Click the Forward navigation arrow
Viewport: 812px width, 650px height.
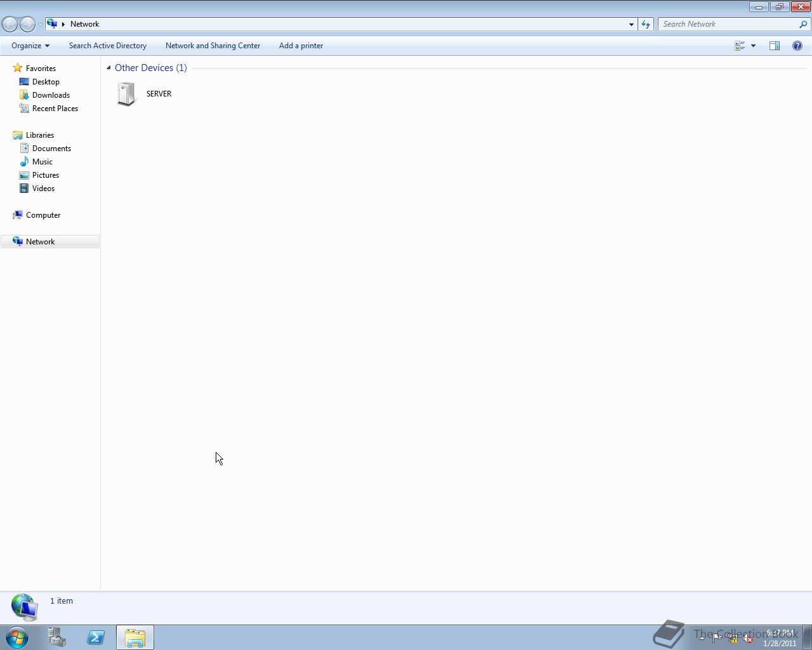[27, 24]
